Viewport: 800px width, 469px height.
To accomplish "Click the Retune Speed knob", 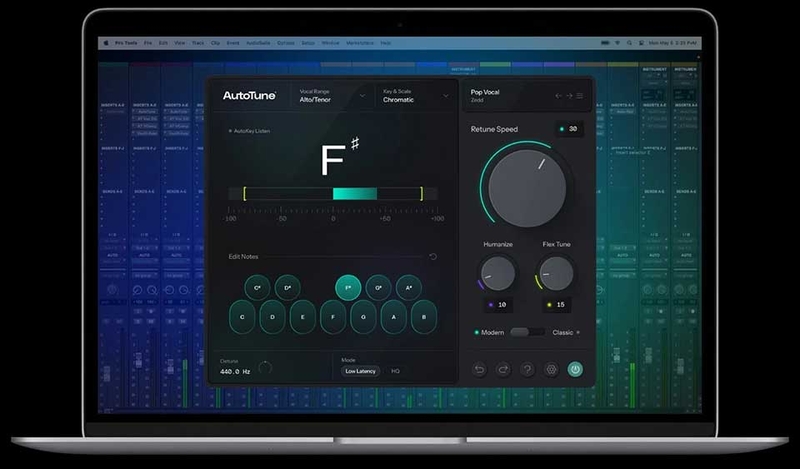I will tap(527, 188).
